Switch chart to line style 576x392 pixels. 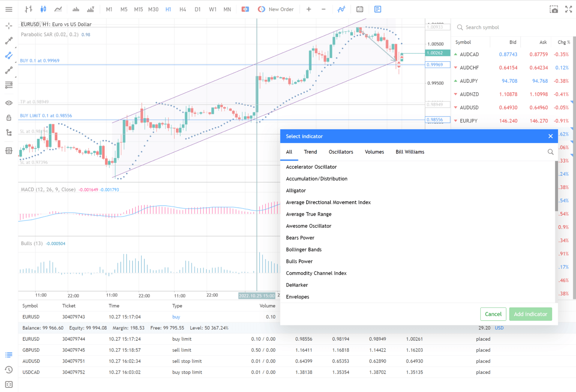(x=58, y=9)
